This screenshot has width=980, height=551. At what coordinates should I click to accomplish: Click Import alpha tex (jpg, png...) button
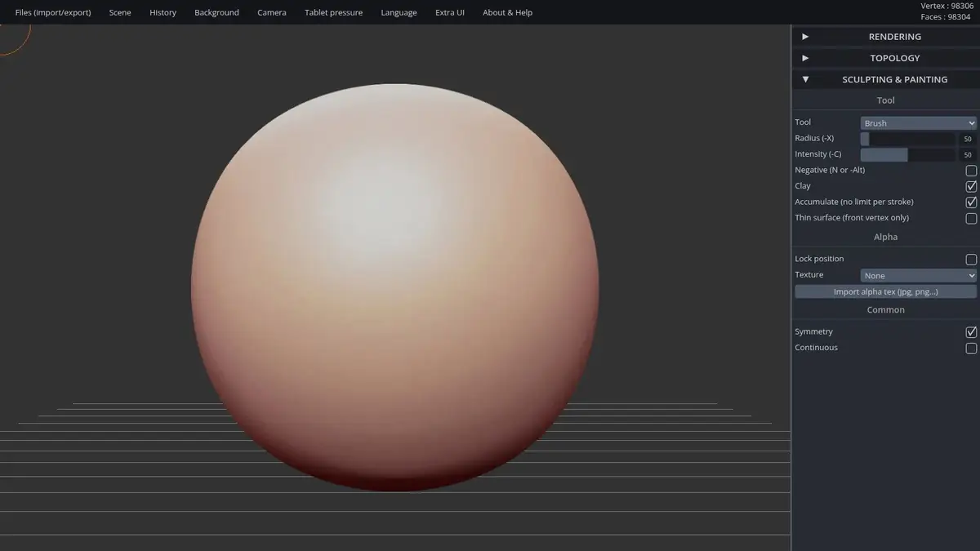[885, 291]
